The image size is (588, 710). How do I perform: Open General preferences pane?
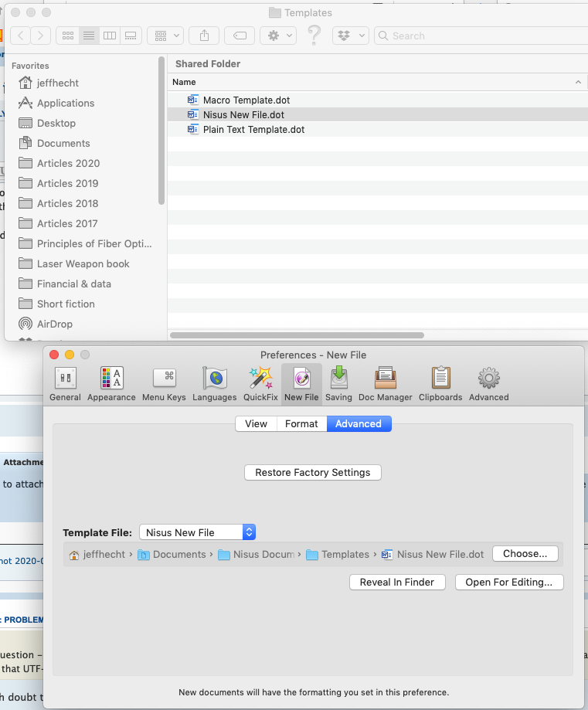[65, 384]
